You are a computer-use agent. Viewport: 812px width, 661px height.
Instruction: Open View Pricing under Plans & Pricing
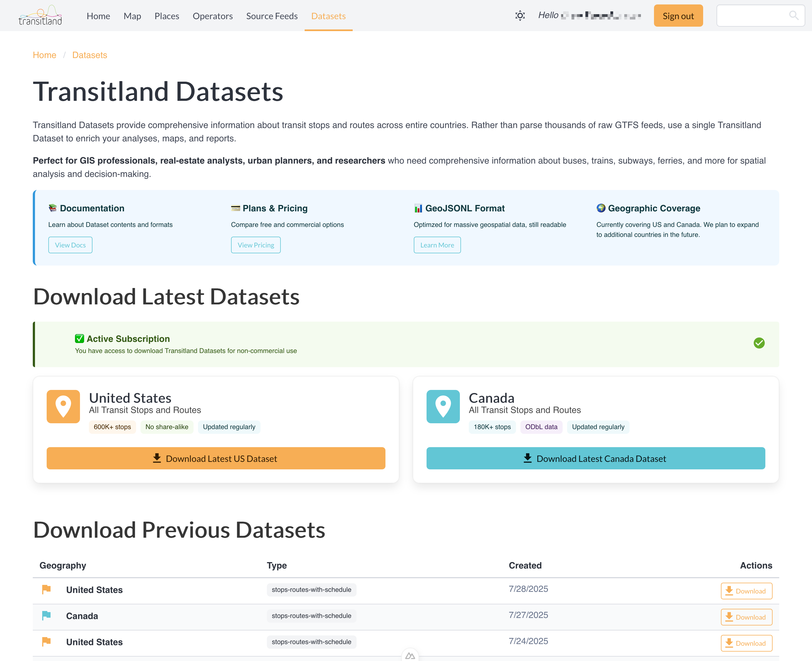[x=255, y=245]
